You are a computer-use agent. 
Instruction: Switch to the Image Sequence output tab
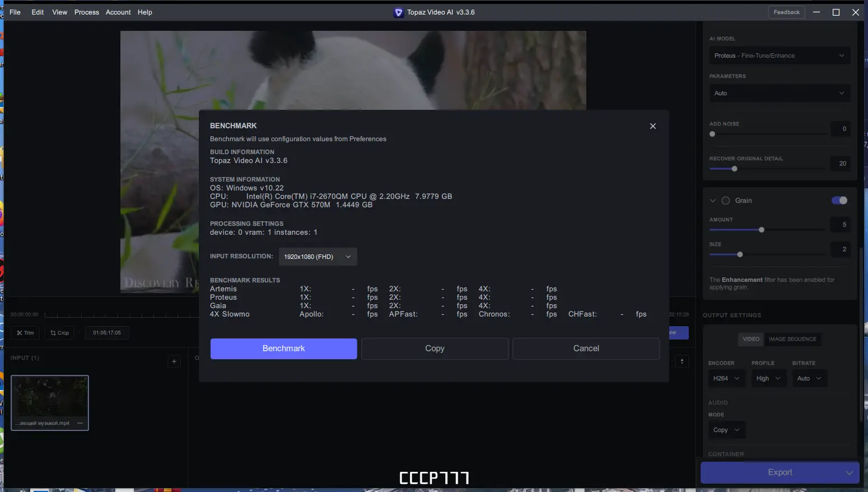point(792,339)
